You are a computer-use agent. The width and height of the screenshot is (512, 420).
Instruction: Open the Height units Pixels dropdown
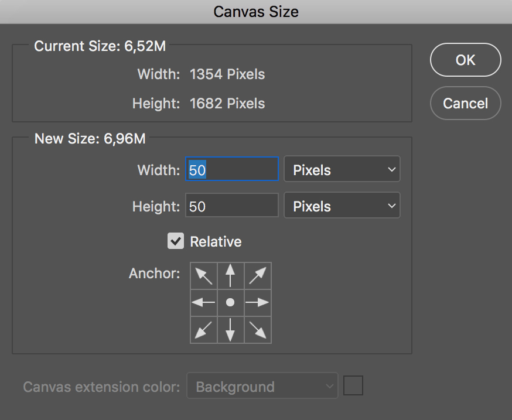coord(342,206)
